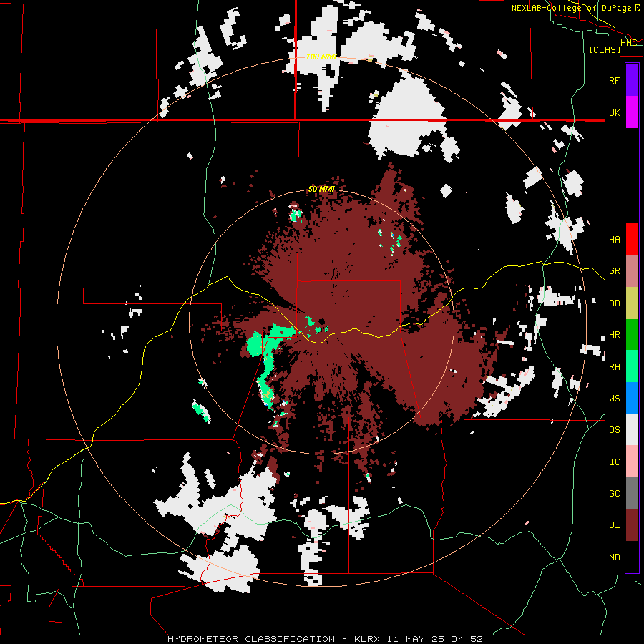Click the UK legend label

click(614, 112)
